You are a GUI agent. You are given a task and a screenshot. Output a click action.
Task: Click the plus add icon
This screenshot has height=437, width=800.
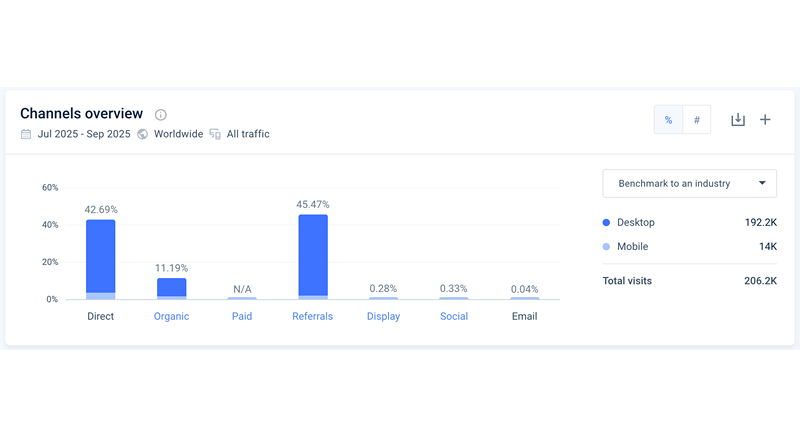[x=765, y=120]
